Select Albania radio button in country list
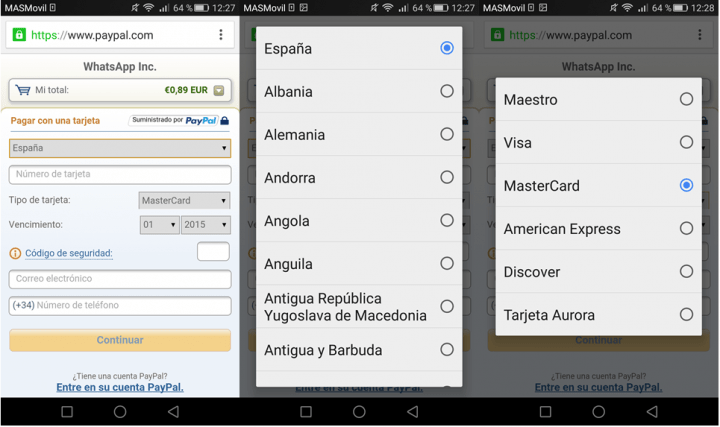Image resolution: width=720 pixels, height=427 pixels. tap(446, 91)
